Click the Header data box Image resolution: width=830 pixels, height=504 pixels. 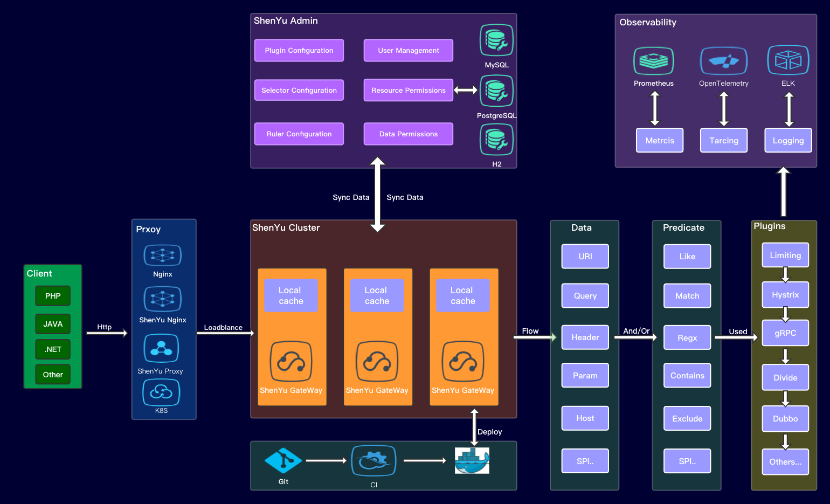coord(585,337)
